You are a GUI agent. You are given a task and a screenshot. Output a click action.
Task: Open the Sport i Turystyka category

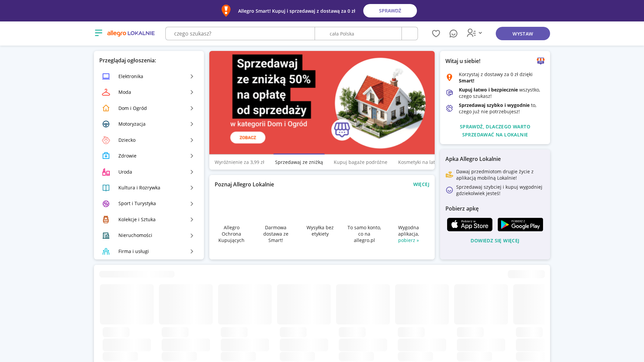[x=149, y=203]
